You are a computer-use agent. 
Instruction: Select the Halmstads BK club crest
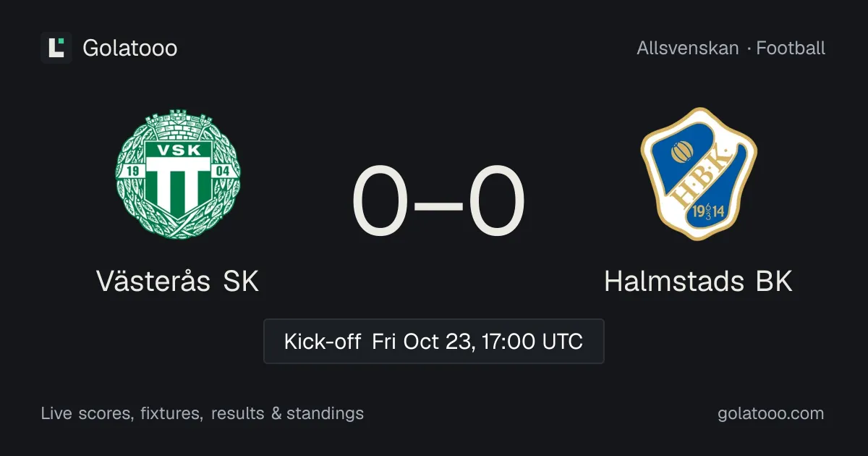click(x=699, y=174)
